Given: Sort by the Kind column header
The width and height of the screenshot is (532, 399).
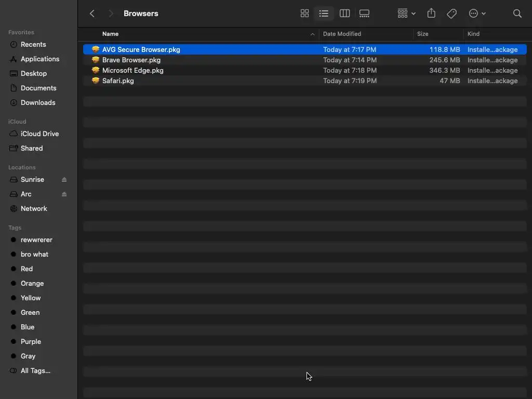Looking at the screenshot, I should [473, 34].
